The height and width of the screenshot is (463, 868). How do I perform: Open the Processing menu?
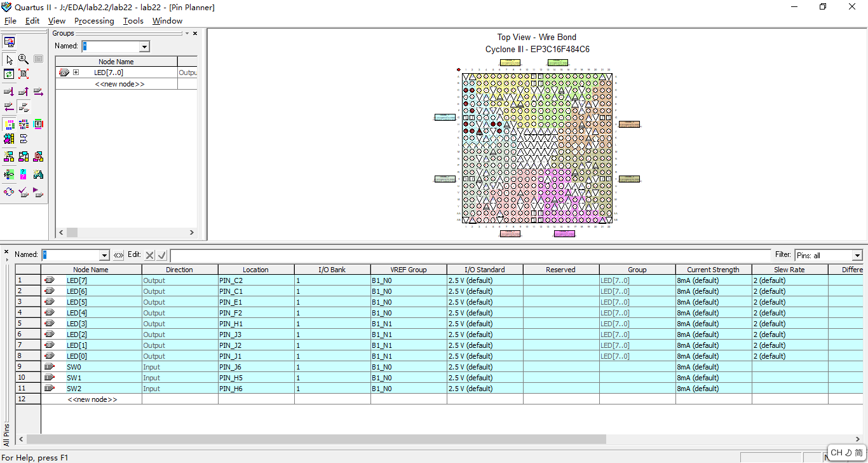click(94, 21)
